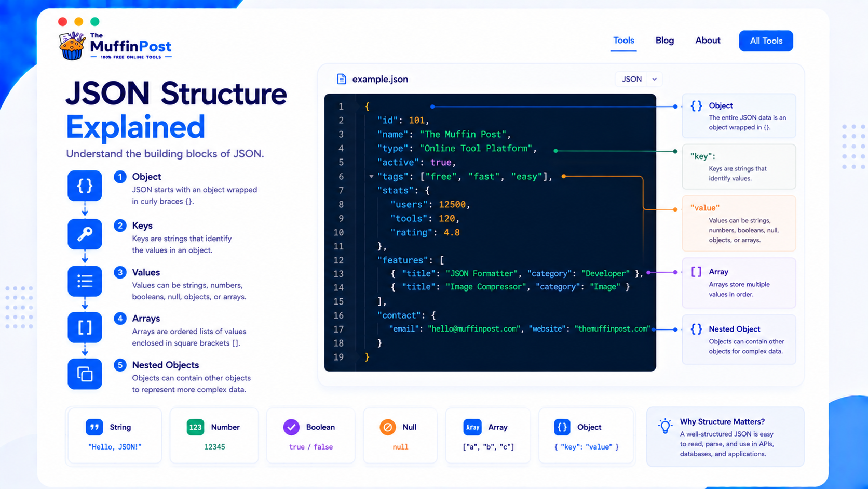Click the "value" annotation card
868x489 pixels.
click(x=739, y=223)
